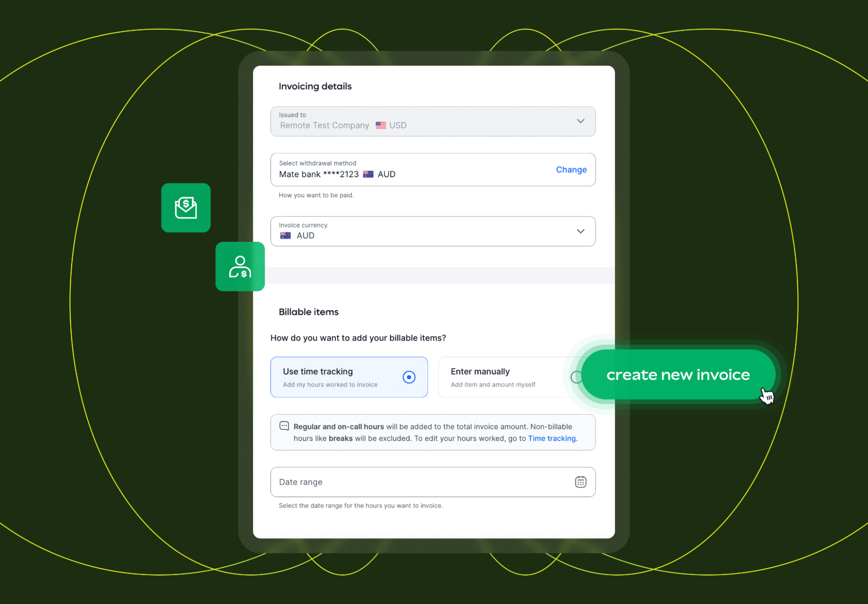Select the Use time tracking radio button

point(409,377)
